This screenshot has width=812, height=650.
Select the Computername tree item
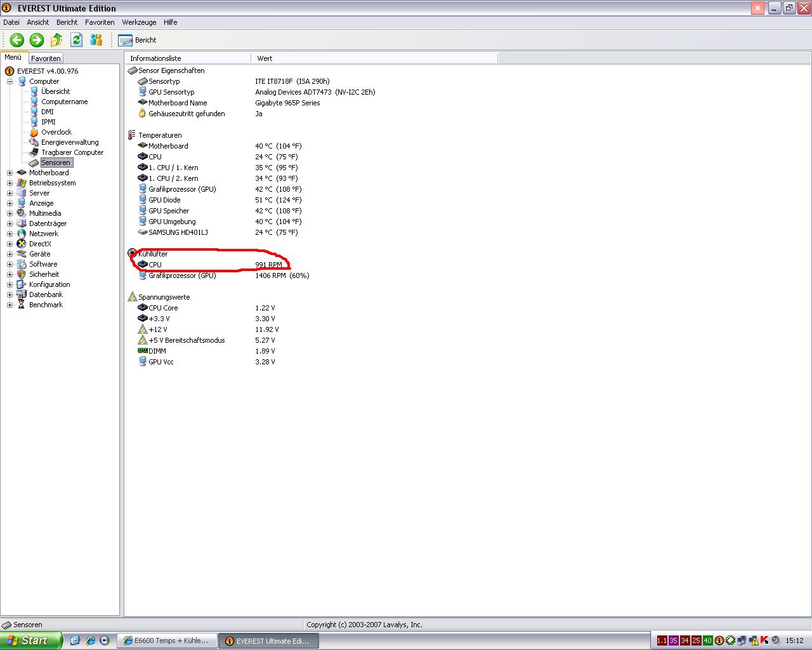point(64,102)
